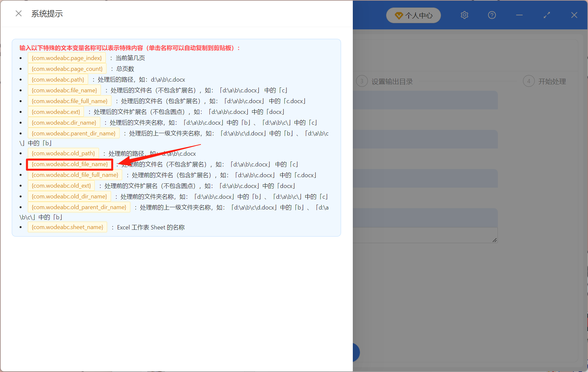The height and width of the screenshot is (372, 588).
Task: Copy the {com.wodeabc.file_name} variable
Action: click(64, 90)
